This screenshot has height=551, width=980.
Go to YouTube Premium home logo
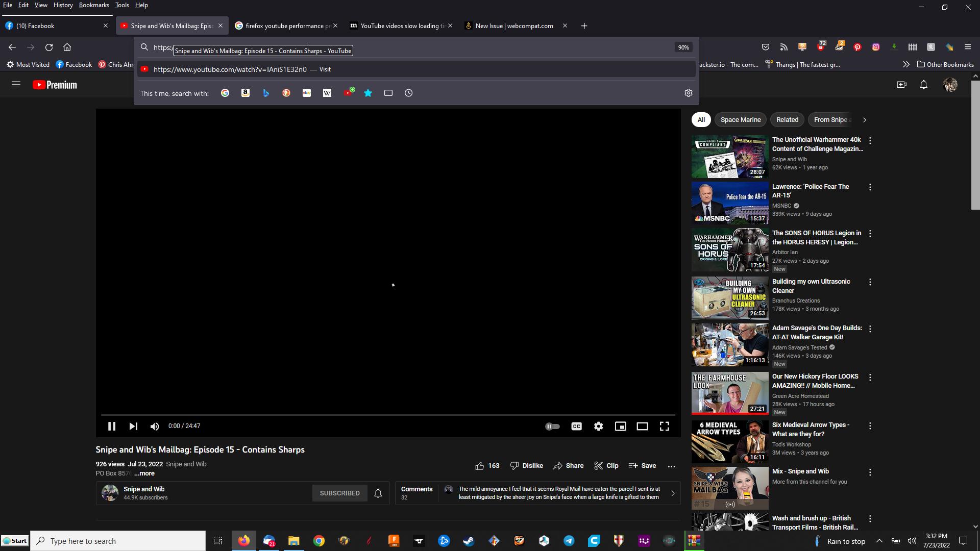(55, 85)
